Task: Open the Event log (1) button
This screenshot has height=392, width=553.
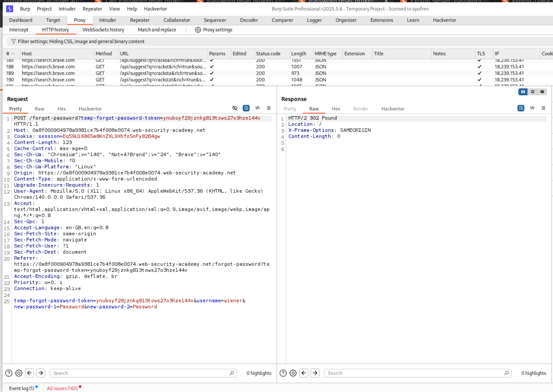Action: 22,388
